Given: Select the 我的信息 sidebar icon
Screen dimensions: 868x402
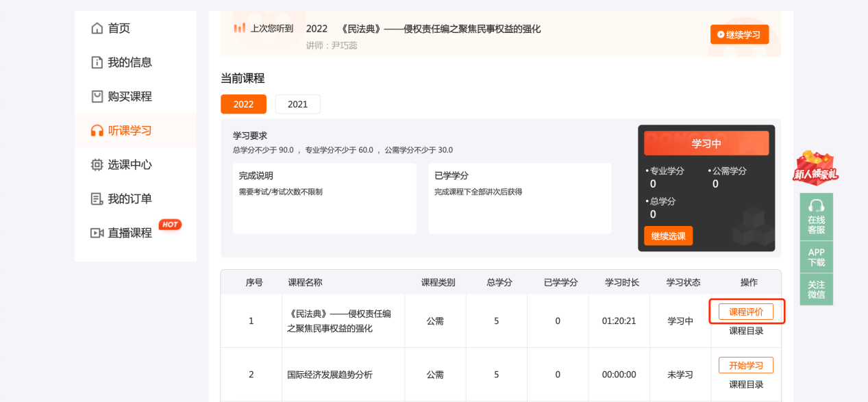Looking at the screenshot, I should coord(97,62).
